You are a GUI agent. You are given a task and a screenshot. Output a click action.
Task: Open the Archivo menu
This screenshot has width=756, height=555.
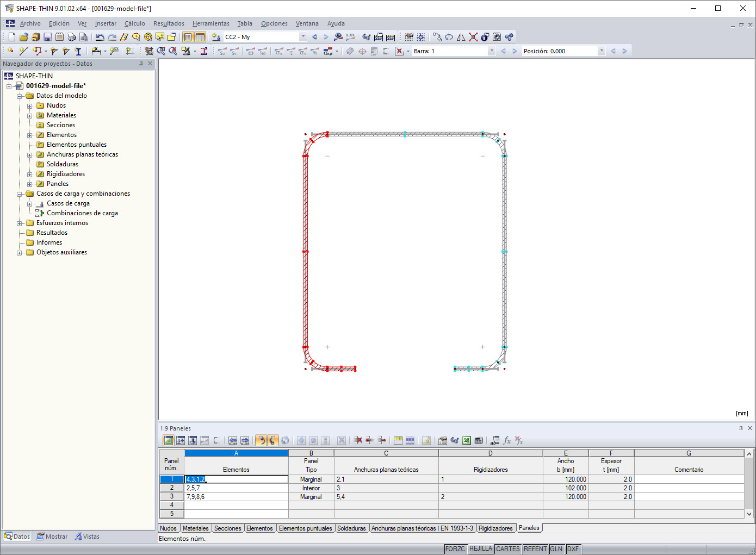[30, 23]
